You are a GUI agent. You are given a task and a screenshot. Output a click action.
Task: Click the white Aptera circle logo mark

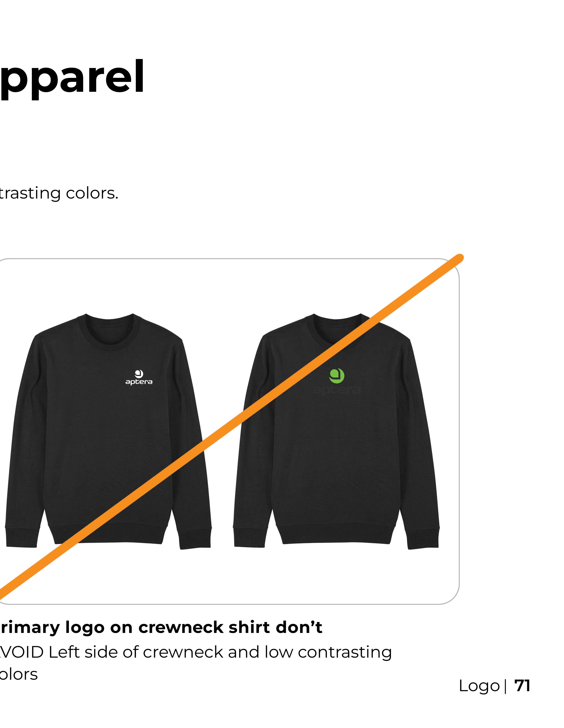point(139,374)
